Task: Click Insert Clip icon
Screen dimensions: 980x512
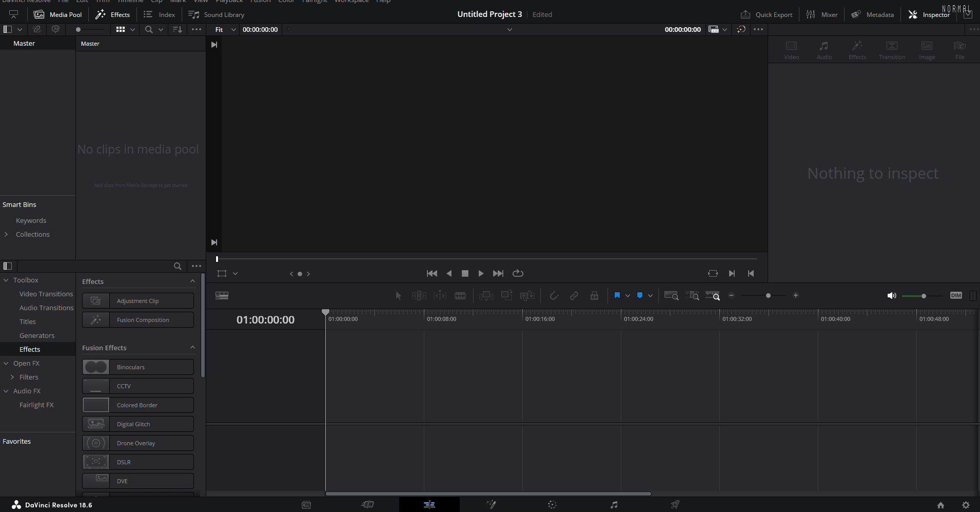Action: pyautogui.click(x=486, y=295)
